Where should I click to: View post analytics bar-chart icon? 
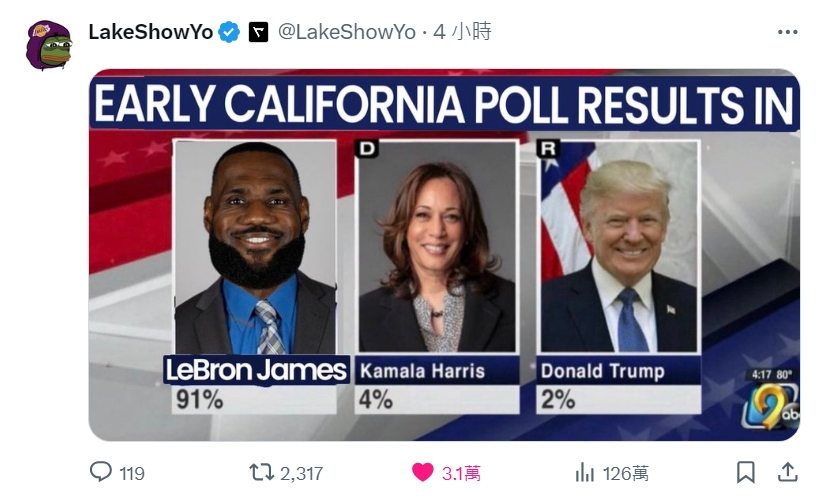tap(585, 472)
